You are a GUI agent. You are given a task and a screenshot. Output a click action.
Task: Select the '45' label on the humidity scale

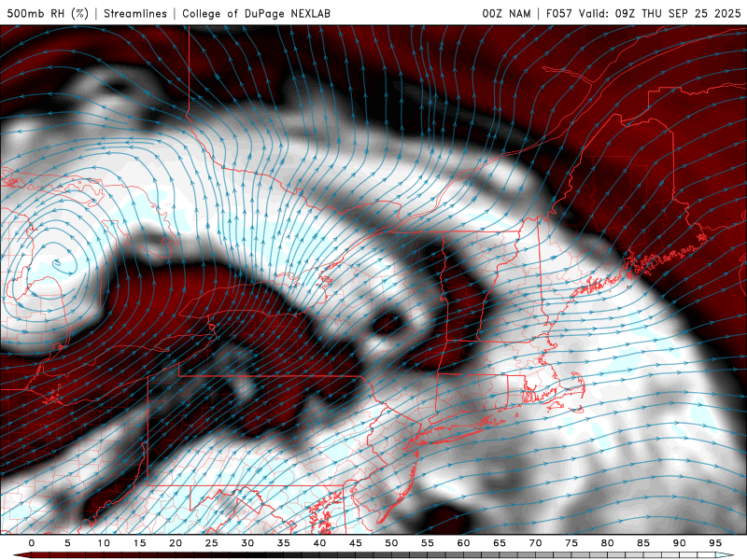(356, 543)
